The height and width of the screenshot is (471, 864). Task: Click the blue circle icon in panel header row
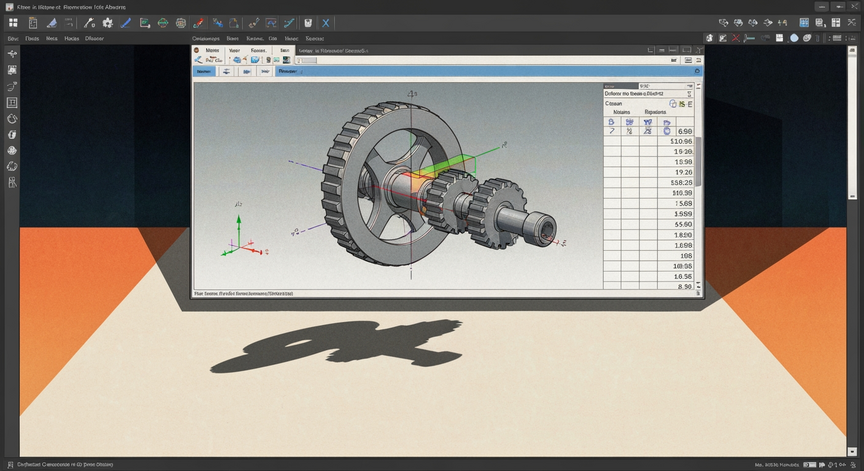(672, 104)
